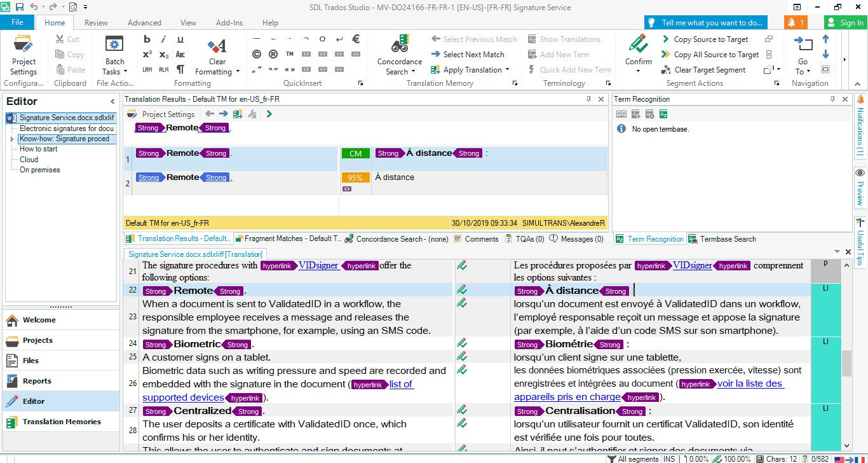Image resolution: width=868 pixels, height=463 pixels.
Task: Insert LRM left-to-right mark
Action: [x=147, y=70]
